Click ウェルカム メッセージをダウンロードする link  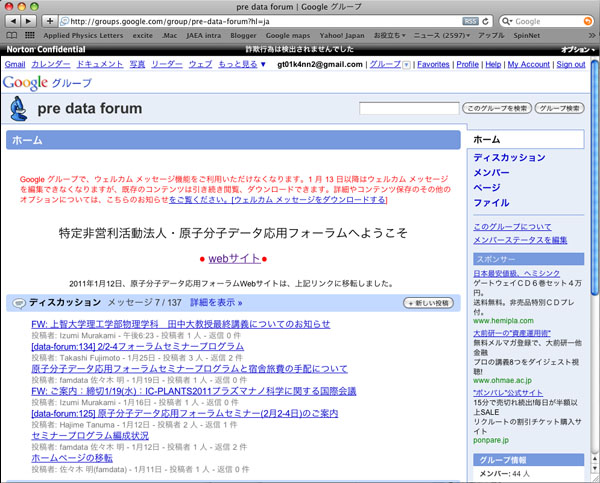(x=310, y=199)
